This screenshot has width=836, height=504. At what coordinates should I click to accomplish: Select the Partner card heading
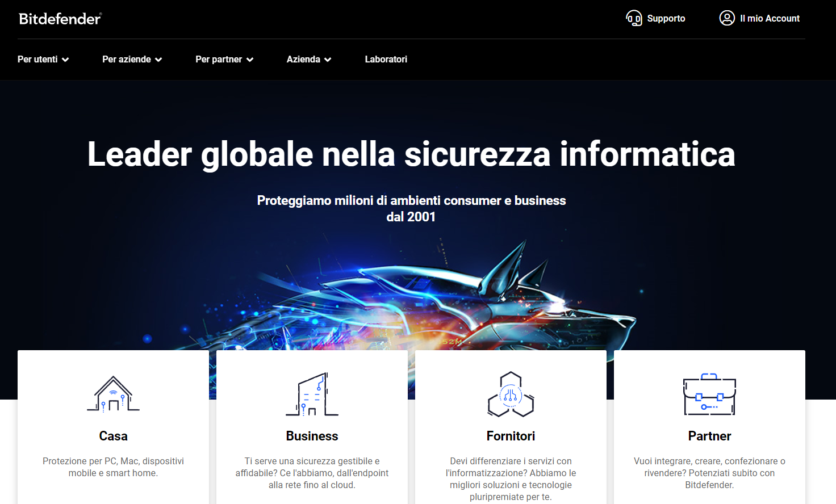pos(709,436)
